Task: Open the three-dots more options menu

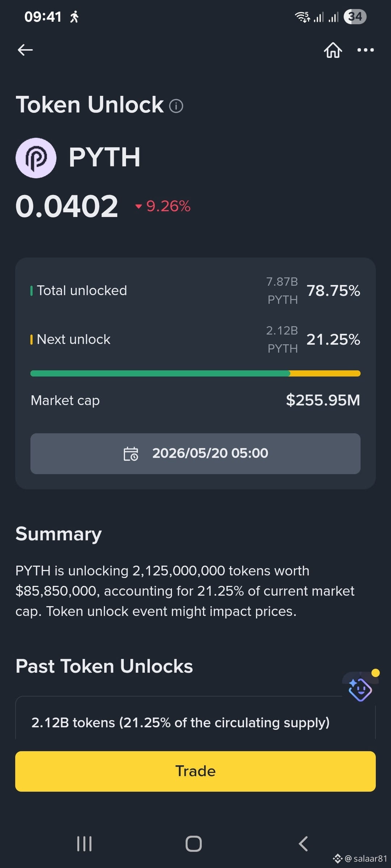Action: 365,50
